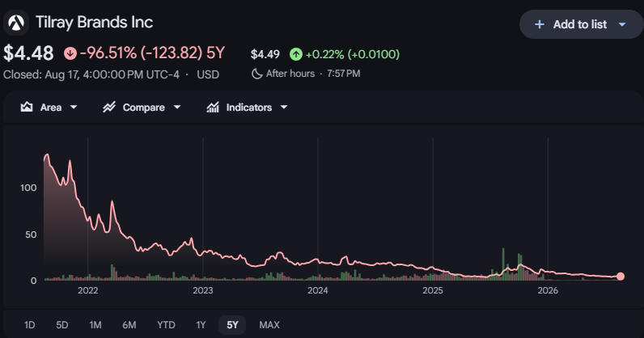The width and height of the screenshot is (644, 338).
Task: Click the green up-arrow after hours icon
Action: pos(296,54)
